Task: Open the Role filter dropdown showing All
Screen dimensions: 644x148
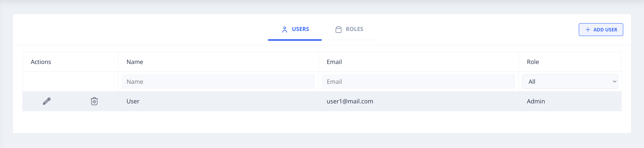Action: (570, 82)
